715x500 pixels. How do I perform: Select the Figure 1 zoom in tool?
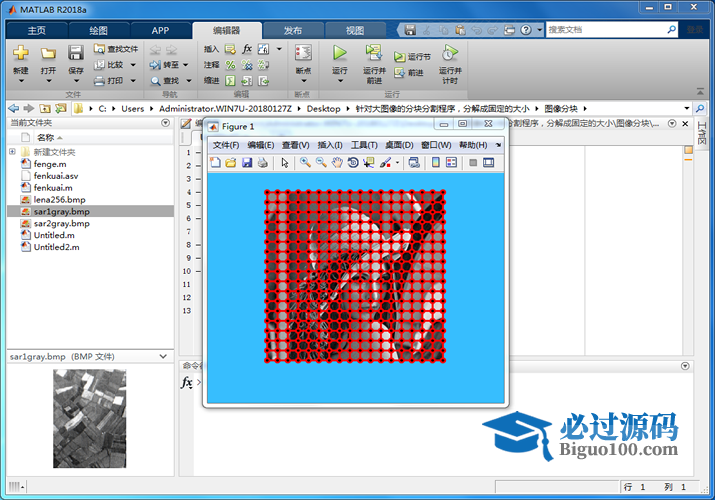[305, 163]
